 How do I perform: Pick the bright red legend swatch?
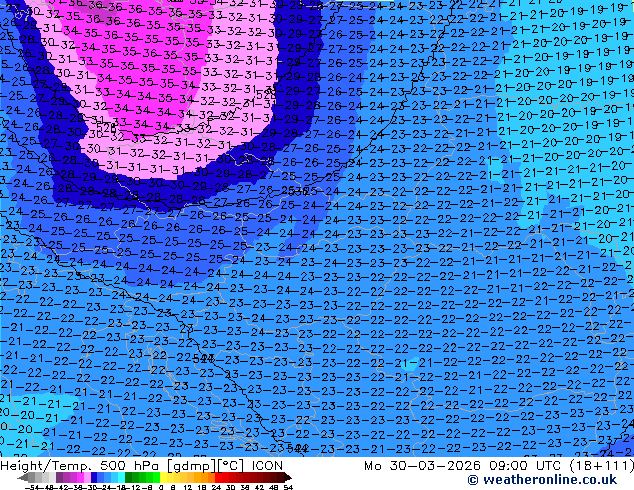218,477
